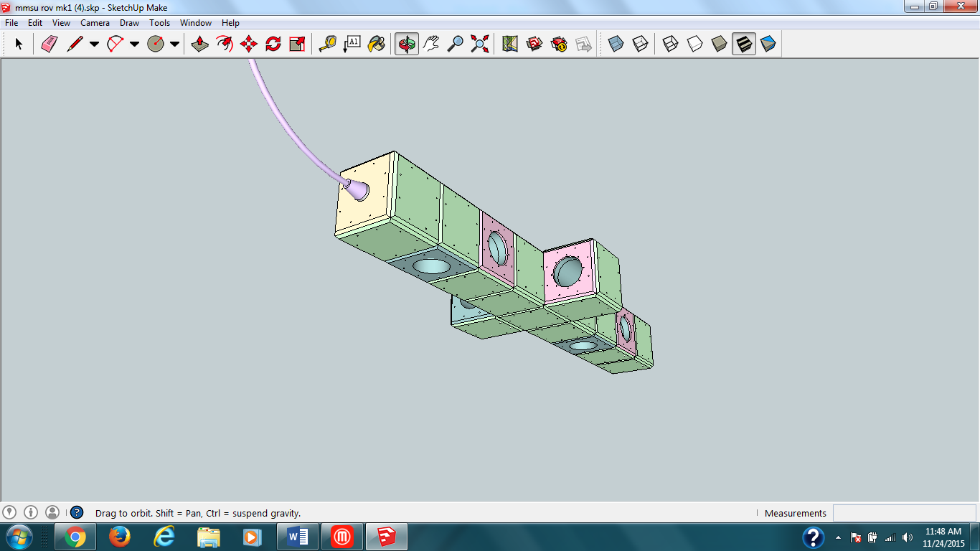Image resolution: width=980 pixels, height=551 pixels.
Task: Enable Wireframe face style
Action: click(670, 44)
